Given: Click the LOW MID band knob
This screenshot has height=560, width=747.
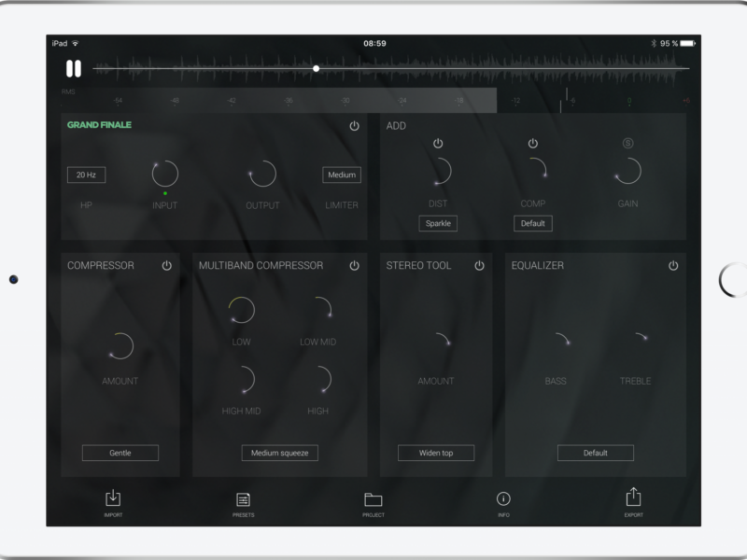Looking at the screenshot, I should [x=317, y=311].
